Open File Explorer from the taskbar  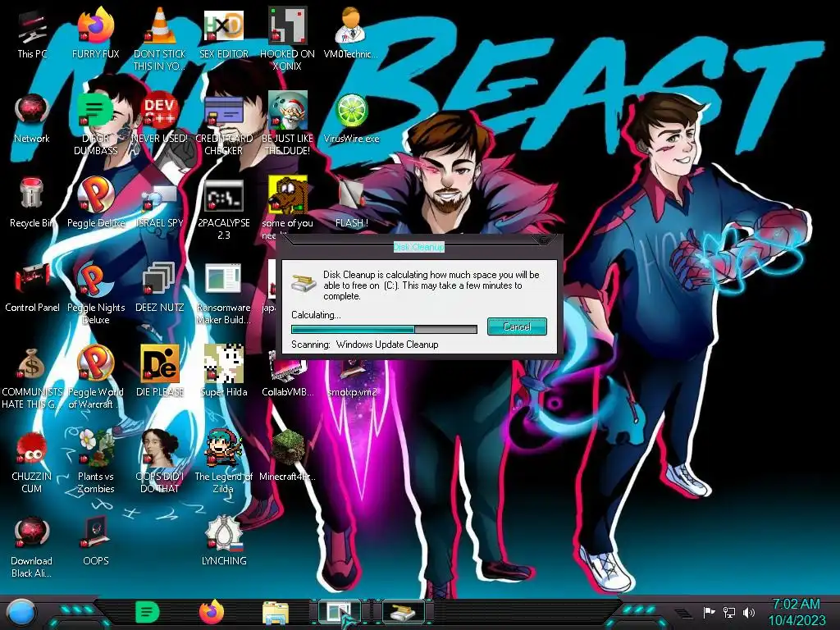276,613
